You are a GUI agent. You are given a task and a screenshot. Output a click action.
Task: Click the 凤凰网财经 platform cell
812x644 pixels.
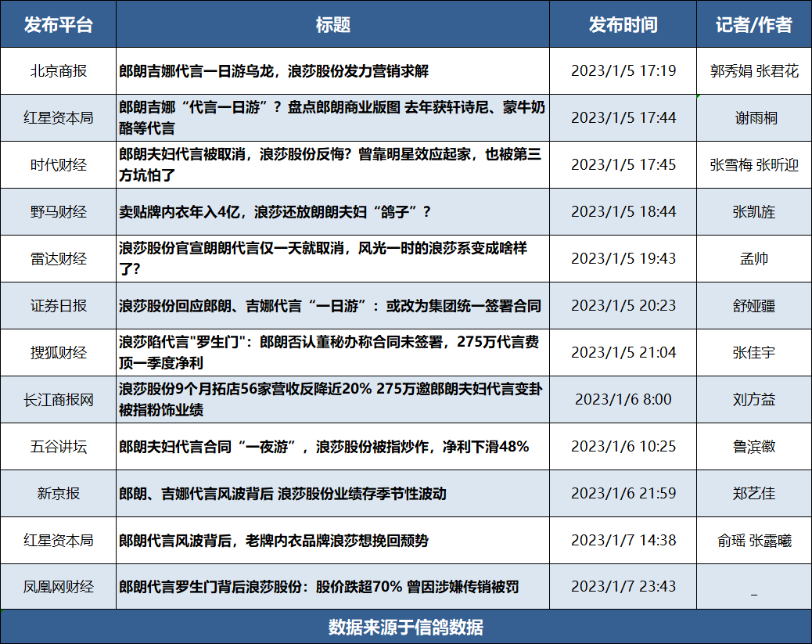58,587
